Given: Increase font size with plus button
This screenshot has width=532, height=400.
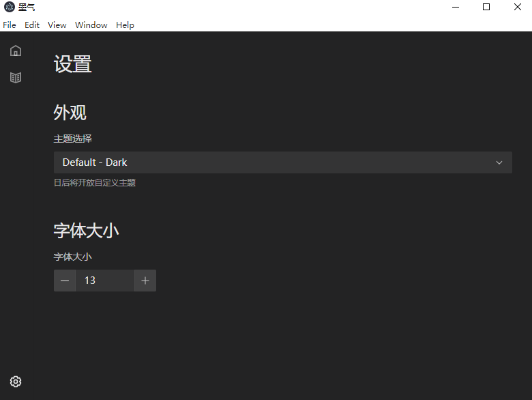Looking at the screenshot, I should (x=145, y=281).
